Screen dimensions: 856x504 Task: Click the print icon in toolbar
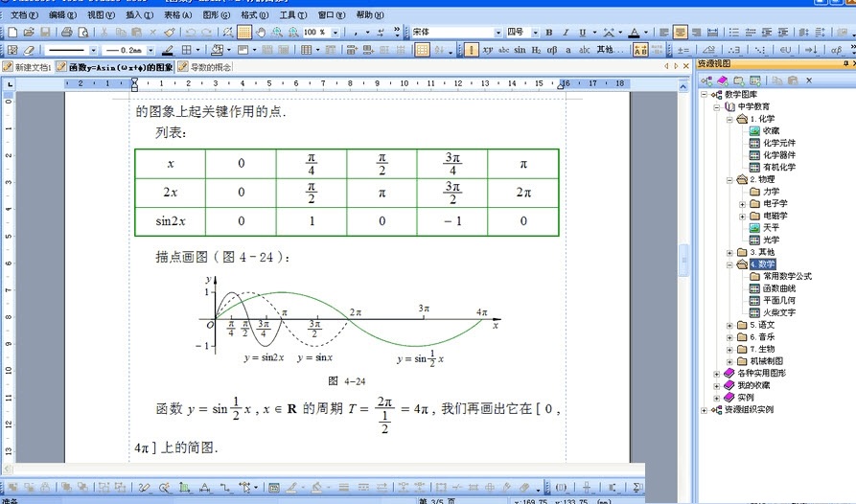coord(66,33)
